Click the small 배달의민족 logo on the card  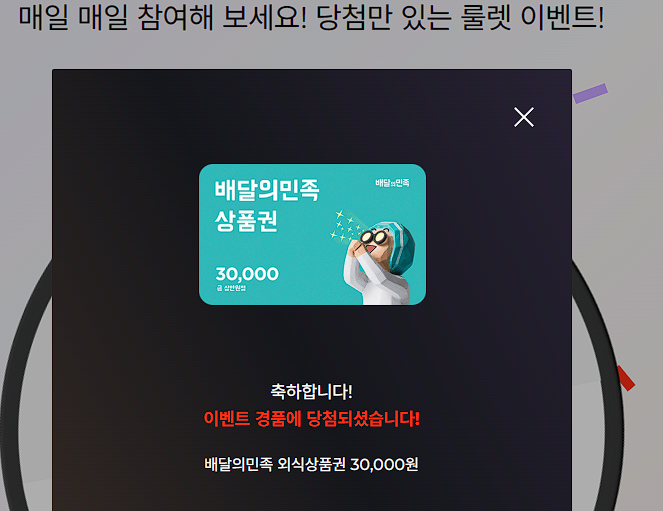[392, 183]
